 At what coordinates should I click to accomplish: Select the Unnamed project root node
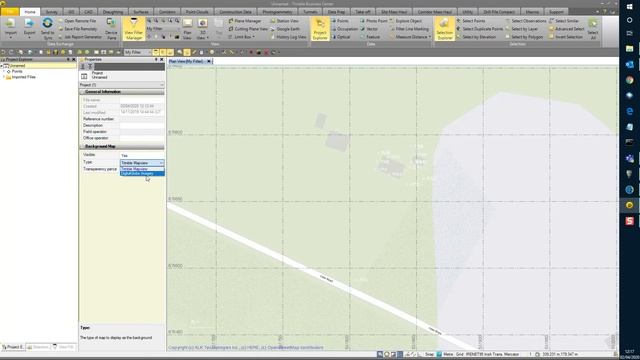(x=18, y=65)
